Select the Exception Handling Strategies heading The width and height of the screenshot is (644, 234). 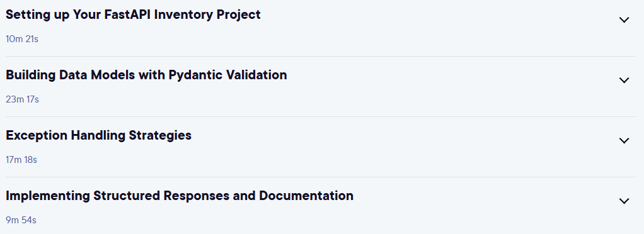[x=98, y=135]
